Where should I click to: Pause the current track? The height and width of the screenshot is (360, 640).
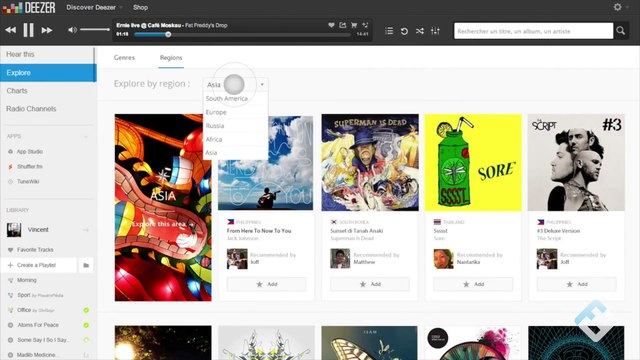click(x=29, y=30)
